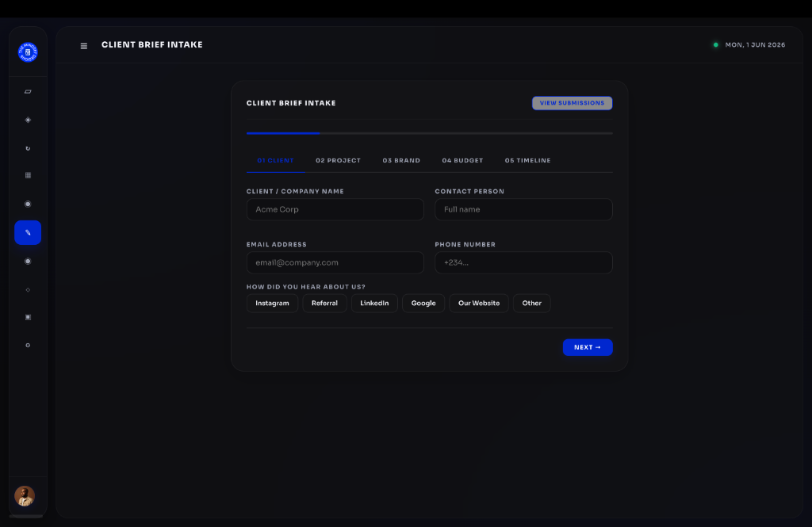Select the Referral source chip
The height and width of the screenshot is (527, 812).
click(x=324, y=304)
